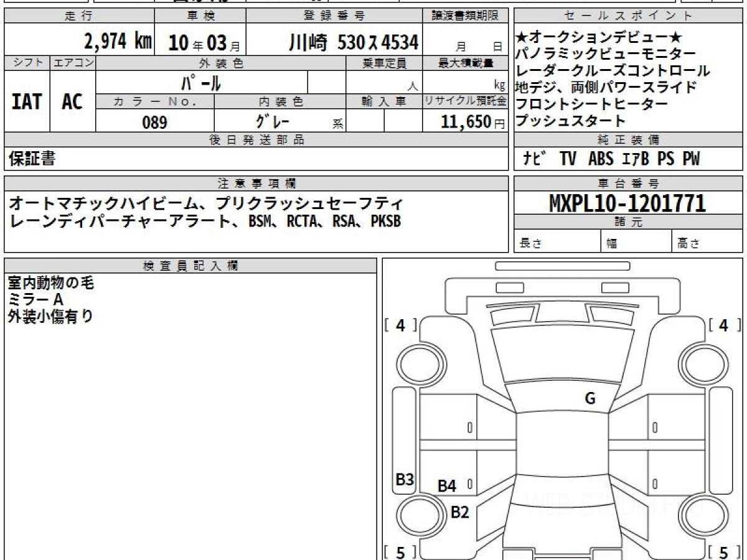This screenshot has width=747, height=560.
Task: Click the PW power window entry
Action: coord(691,159)
